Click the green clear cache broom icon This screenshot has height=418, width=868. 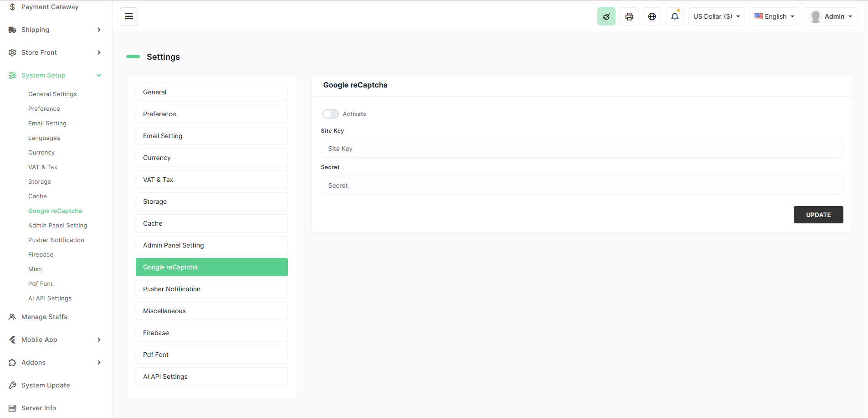coord(606,16)
